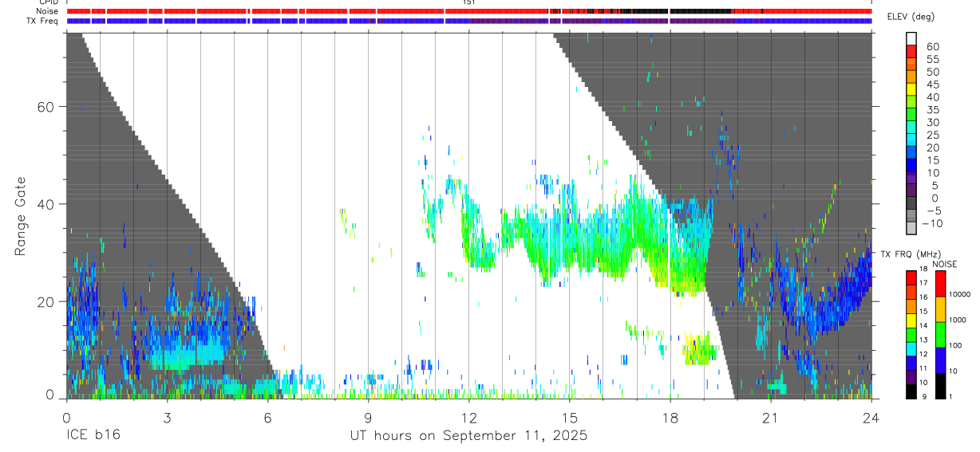980x452 pixels.
Task: Click the blue TX Freq status strip at top
Action: (x=469, y=21)
